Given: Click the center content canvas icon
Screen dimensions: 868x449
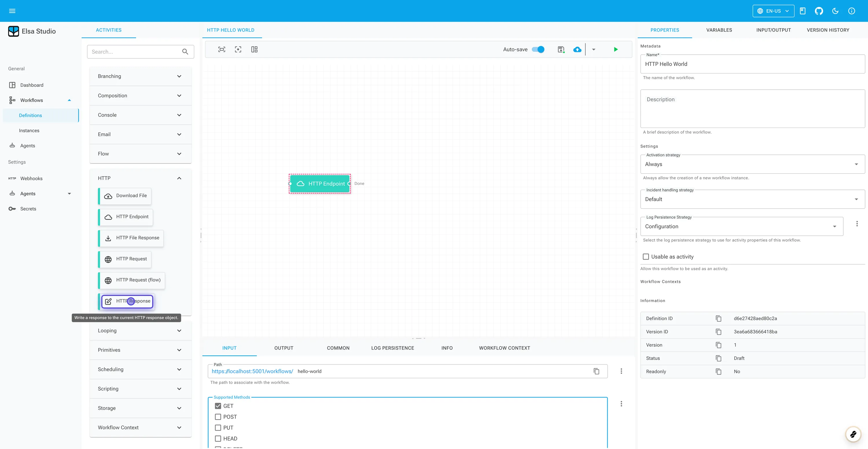Looking at the screenshot, I should [238, 49].
